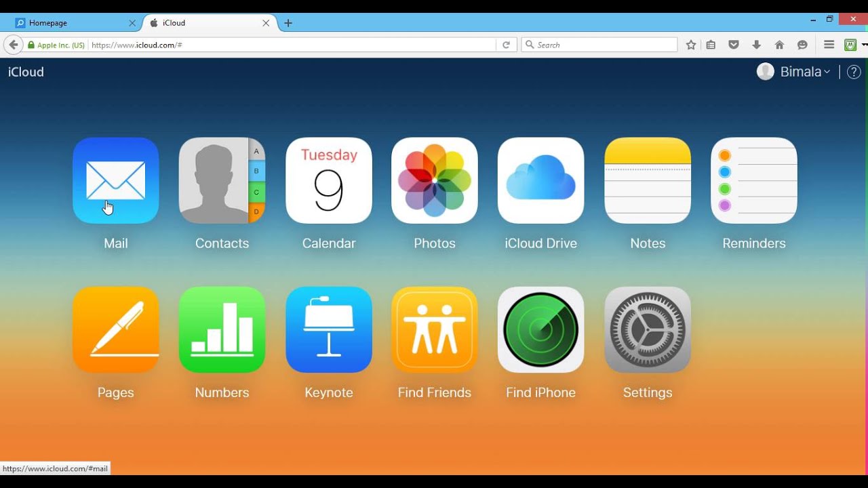Image resolution: width=868 pixels, height=488 pixels.
Task: Click the Pocket save icon
Action: pos(734,45)
